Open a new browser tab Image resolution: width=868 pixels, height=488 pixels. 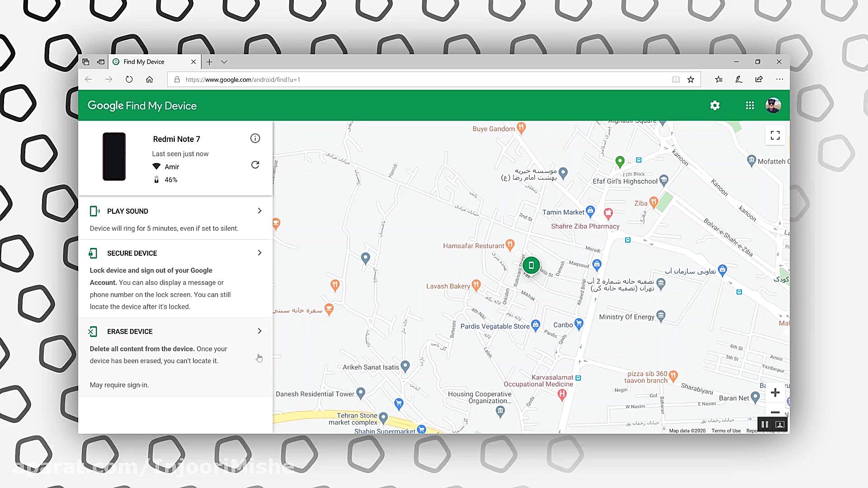pyautogui.click(x=209, y=62)
